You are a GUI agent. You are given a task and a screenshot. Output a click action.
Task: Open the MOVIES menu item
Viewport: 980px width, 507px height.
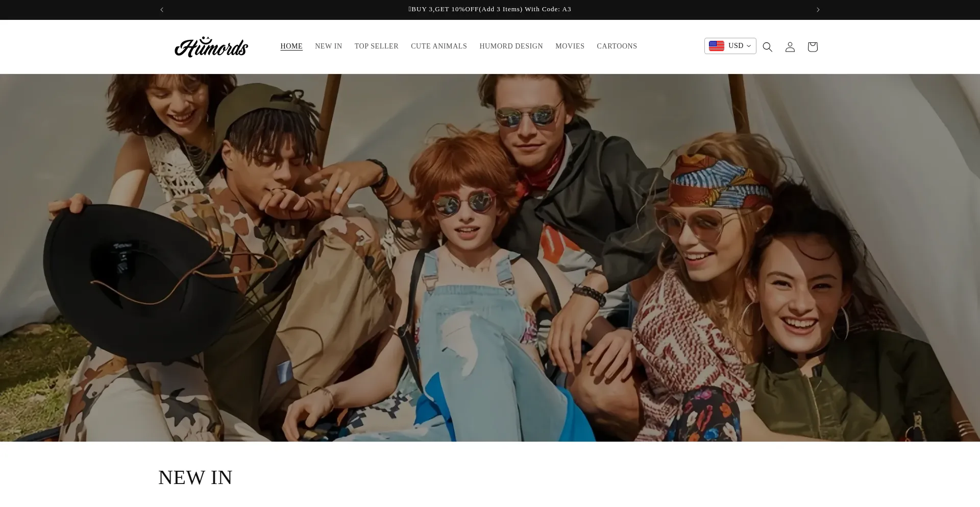[570, 46]
